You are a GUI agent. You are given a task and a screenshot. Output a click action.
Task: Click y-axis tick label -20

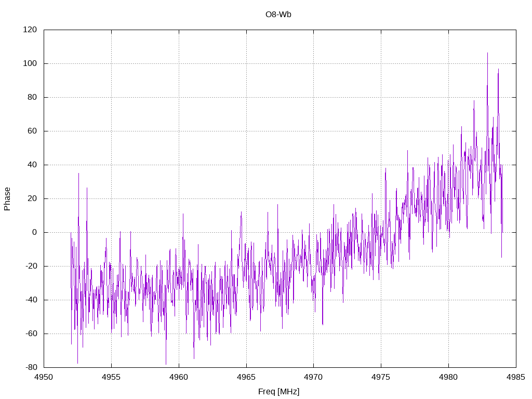31,266
